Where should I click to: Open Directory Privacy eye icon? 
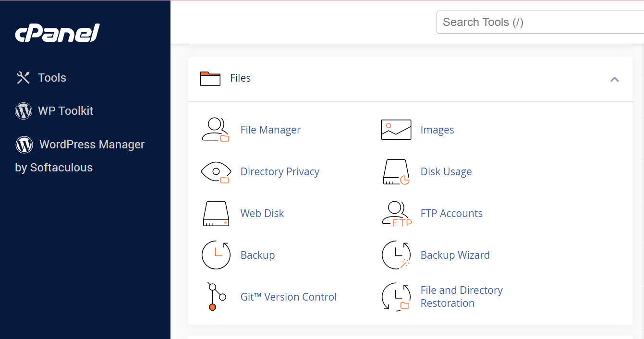click(215, 172)
